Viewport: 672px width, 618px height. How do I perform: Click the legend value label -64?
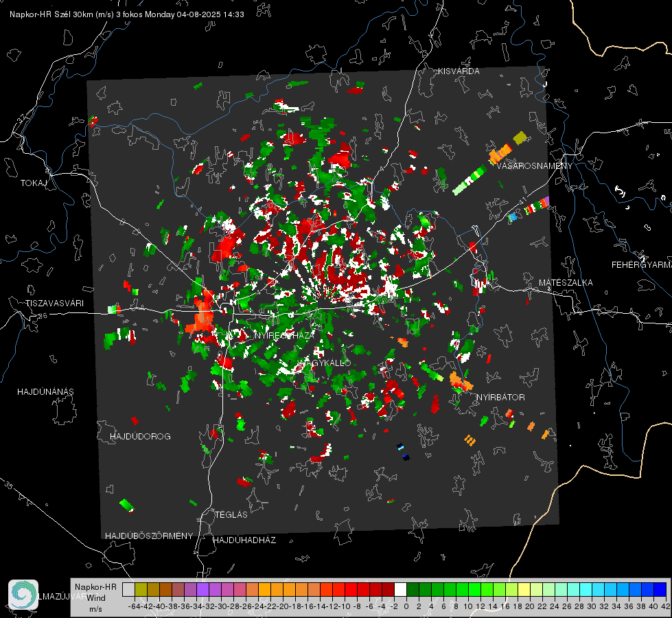point(135,606)
